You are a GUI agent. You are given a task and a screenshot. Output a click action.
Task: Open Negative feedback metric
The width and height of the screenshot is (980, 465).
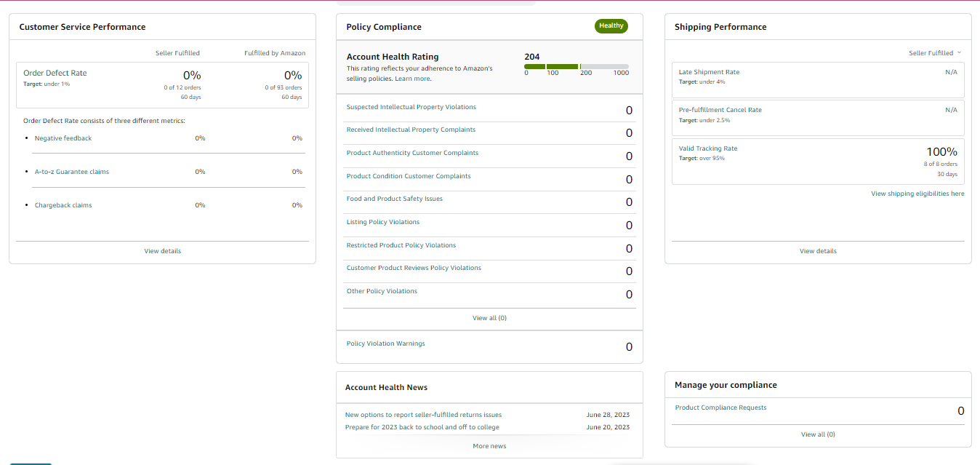click(x=63, y=138)
